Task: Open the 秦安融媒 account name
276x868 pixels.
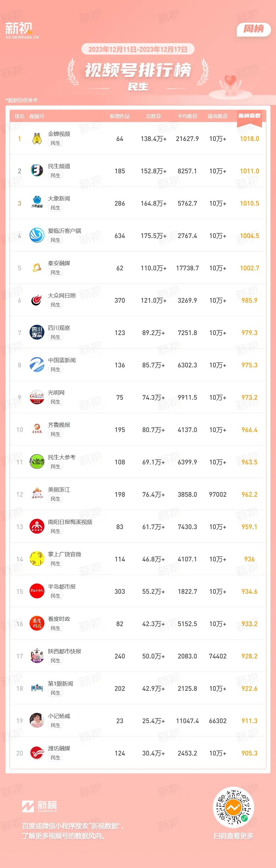Action: [x=59, y=263]
